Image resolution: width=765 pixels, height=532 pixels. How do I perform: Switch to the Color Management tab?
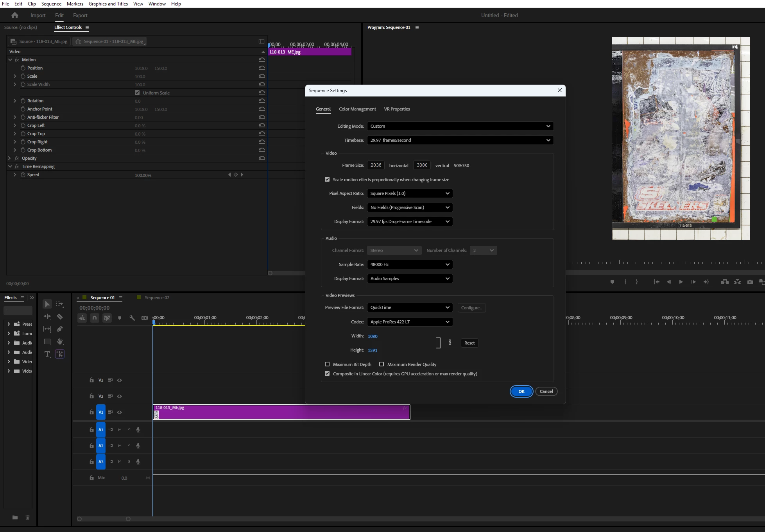coord(357,109)
